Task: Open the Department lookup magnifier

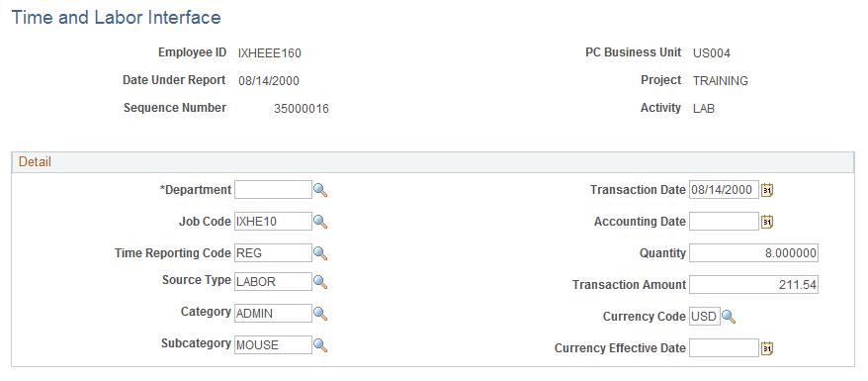Action: pyautogui.click(x=320, y=190)
